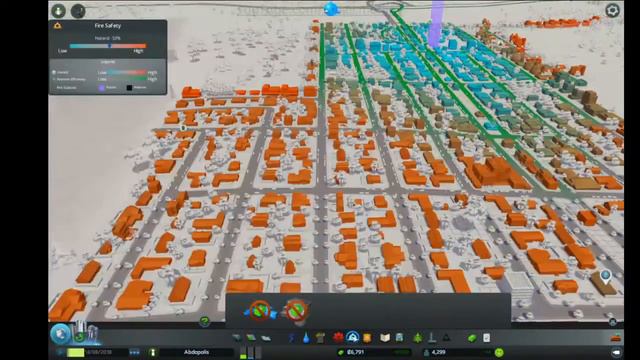Click the Fire Safety panel house icon

[58, 26]
